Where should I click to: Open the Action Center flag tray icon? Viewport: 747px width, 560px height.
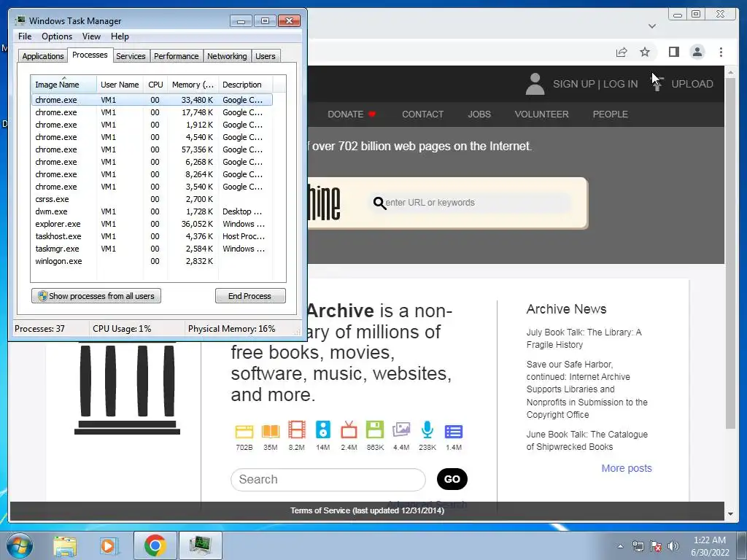656,547
